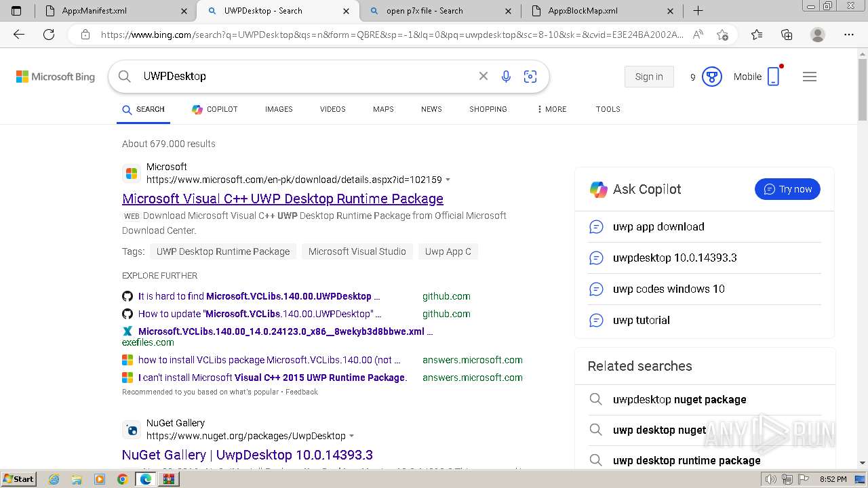Viewport: 868px width, 488px height.
Task: Click the search magnifier icon
Action: click(125, 77)
